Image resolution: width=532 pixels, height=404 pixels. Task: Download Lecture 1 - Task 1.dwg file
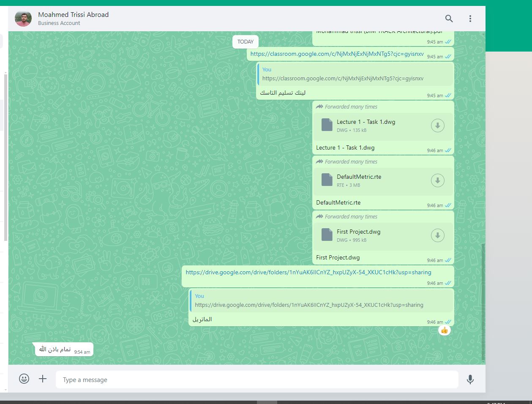(x=437, y=126)
